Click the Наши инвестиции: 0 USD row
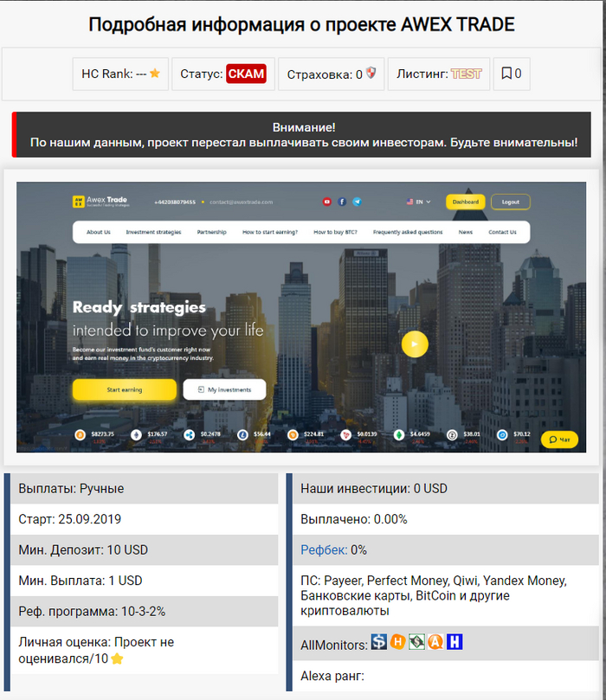The width and height of the screenshot is (606, 700). coord(446,488)
